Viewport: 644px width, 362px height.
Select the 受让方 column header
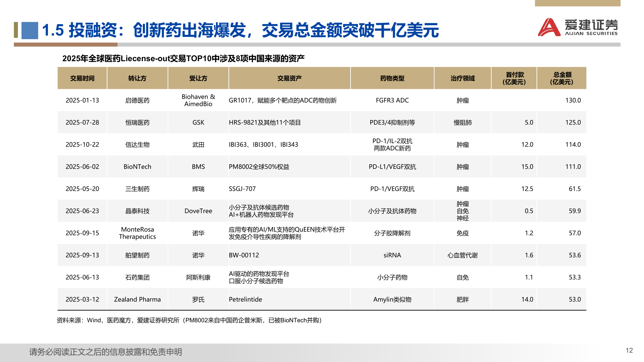coord(198,78)
